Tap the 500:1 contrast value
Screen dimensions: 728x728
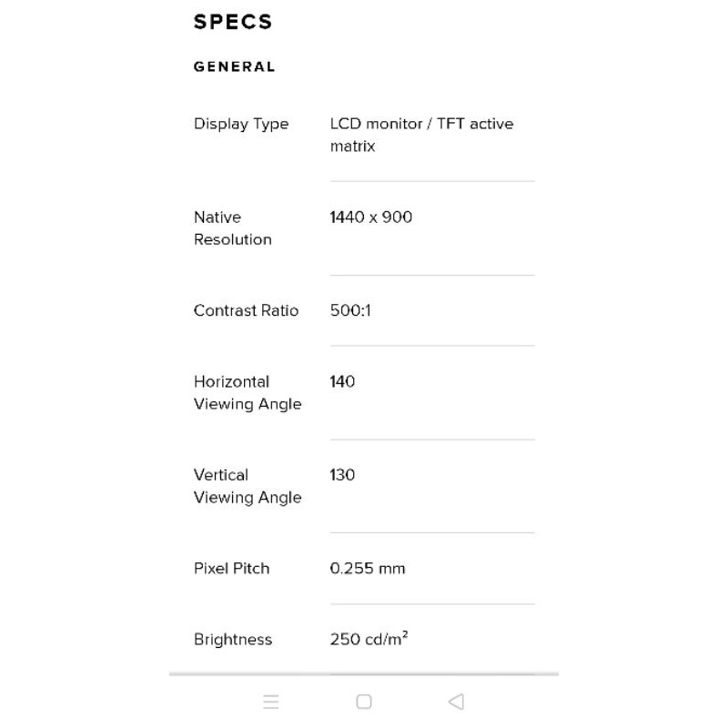coord(350,310)
